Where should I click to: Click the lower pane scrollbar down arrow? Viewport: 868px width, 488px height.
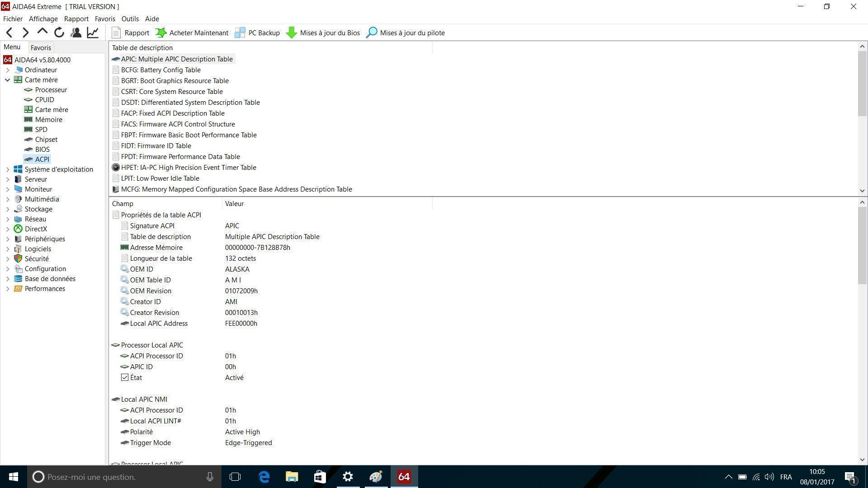(x=862, y=460)
